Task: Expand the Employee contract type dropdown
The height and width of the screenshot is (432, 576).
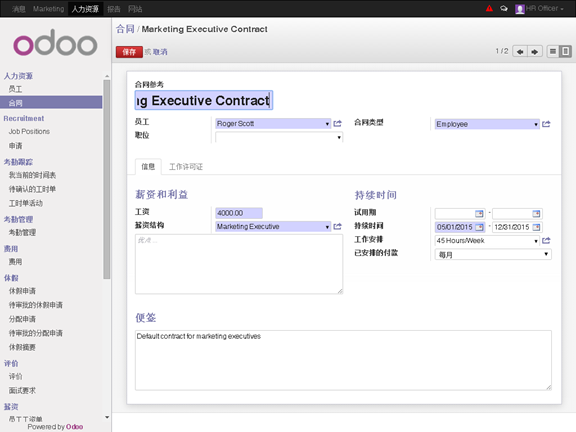Action: tap(536, 125)
